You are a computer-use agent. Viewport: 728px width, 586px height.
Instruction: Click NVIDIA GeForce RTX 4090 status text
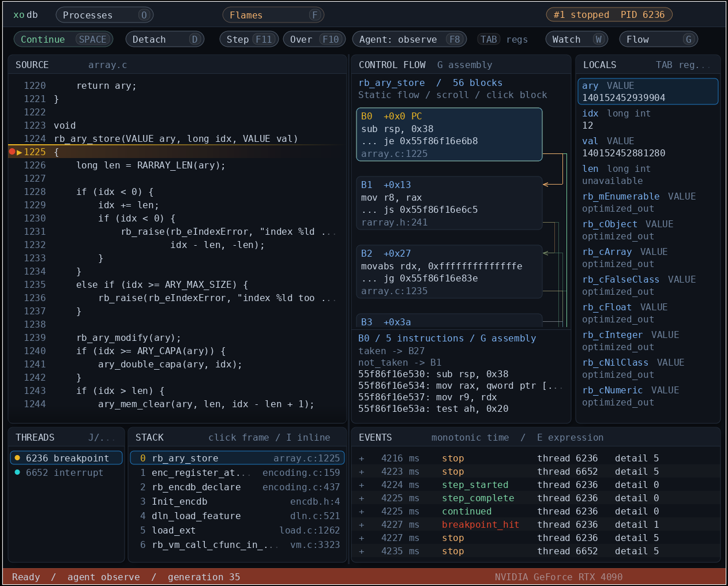558,577
